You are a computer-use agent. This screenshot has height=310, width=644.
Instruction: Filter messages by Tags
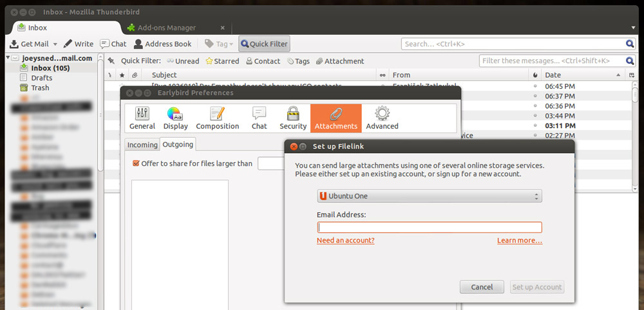pos(298,61)
